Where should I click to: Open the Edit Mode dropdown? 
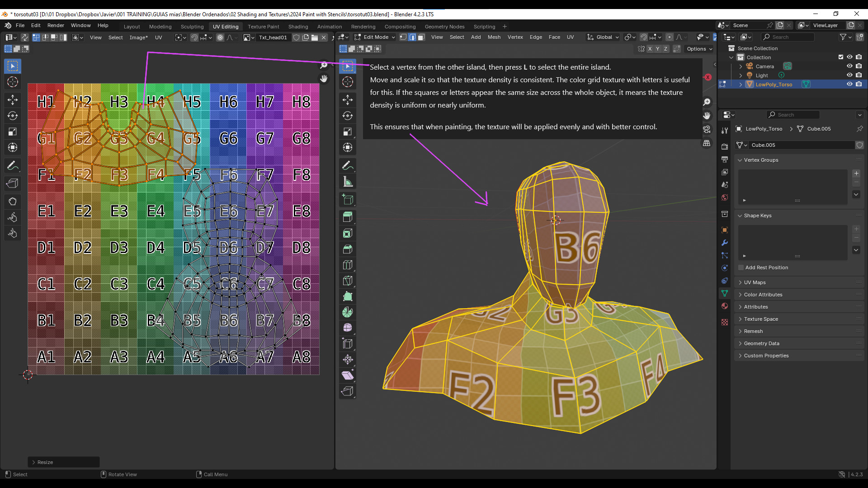tap(375, 37)
